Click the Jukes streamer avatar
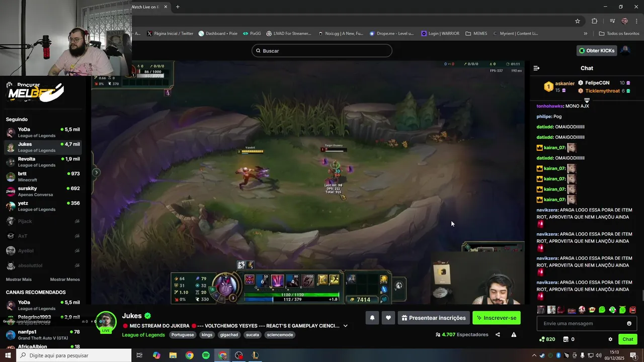The height and width of the screenshot is (362, 644). (106, 322)
